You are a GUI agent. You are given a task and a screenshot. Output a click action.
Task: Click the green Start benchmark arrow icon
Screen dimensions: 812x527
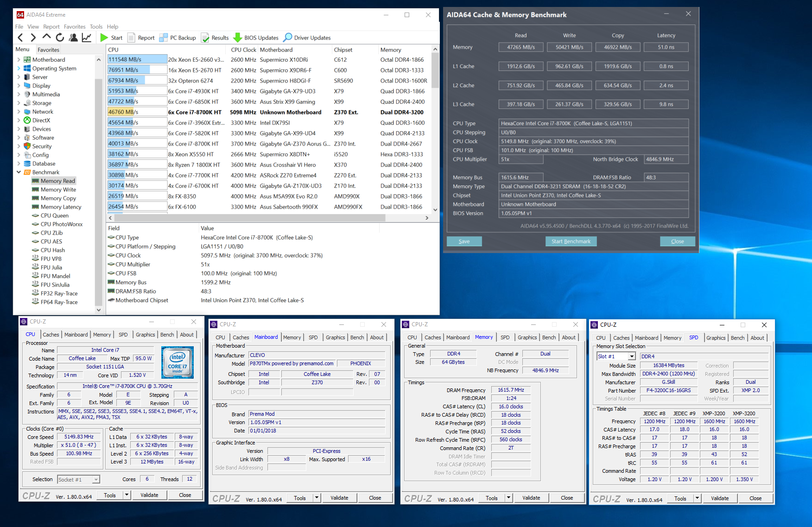tap(104, 38)
